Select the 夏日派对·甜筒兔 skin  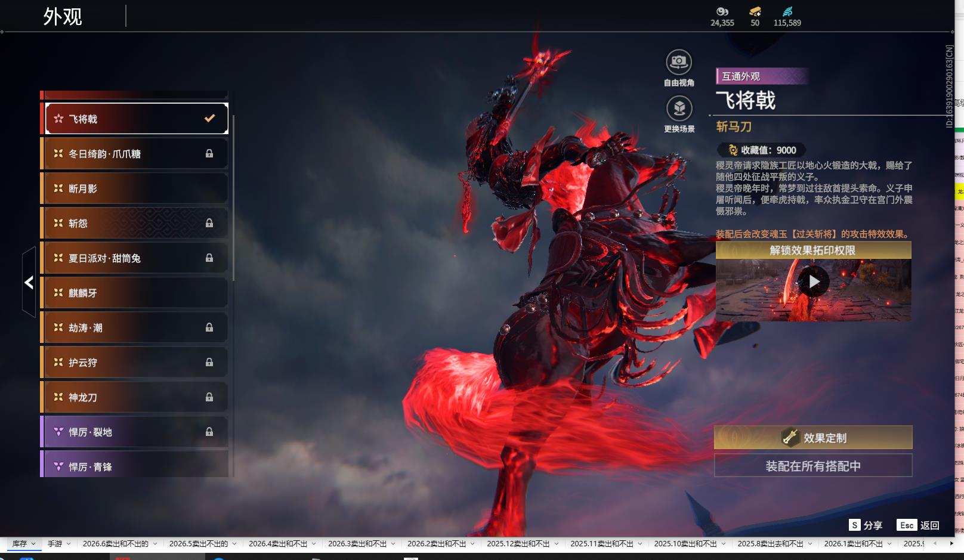134,258
